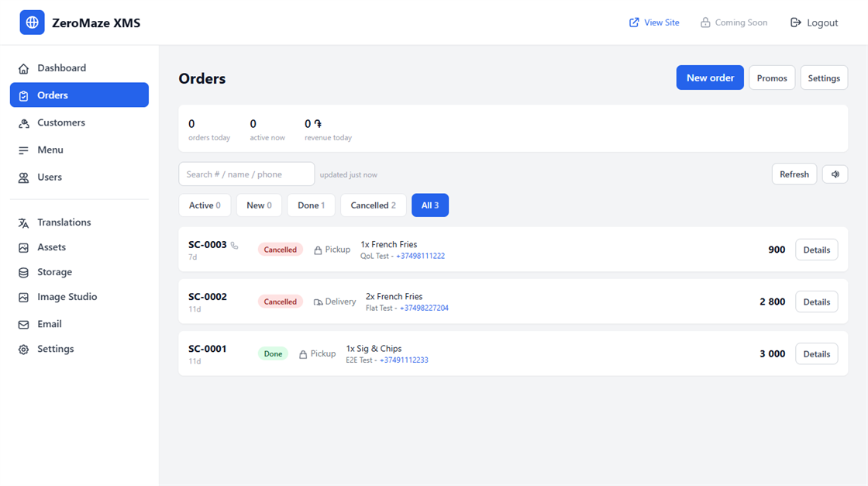Click the View Site link
868x486 pixels.
(x=654, y=22)
